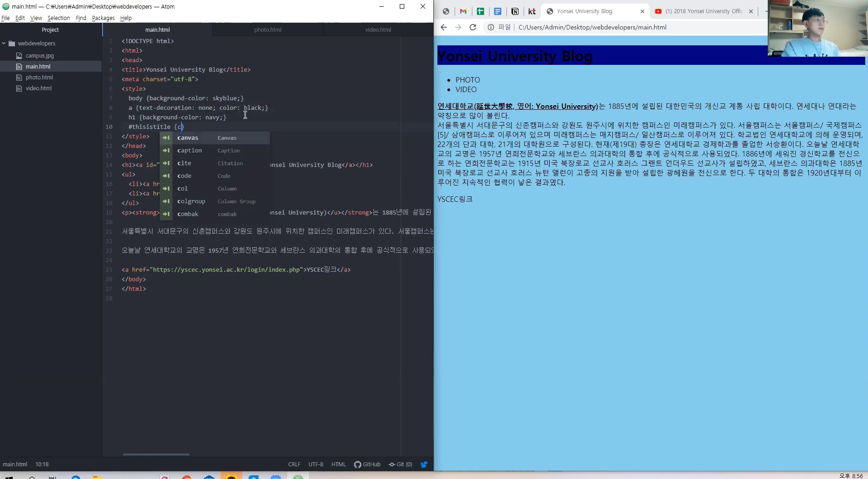Open the YSCEC링크 link

tap(455, 199)
